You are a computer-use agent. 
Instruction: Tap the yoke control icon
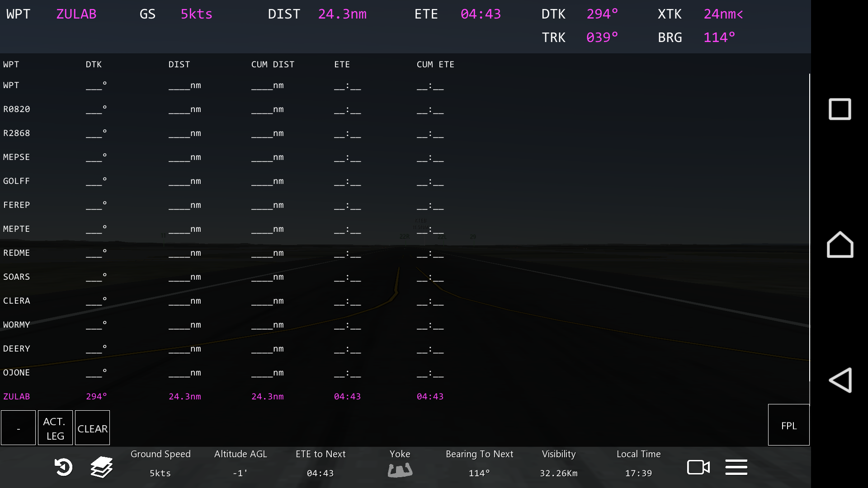(400, 470)
